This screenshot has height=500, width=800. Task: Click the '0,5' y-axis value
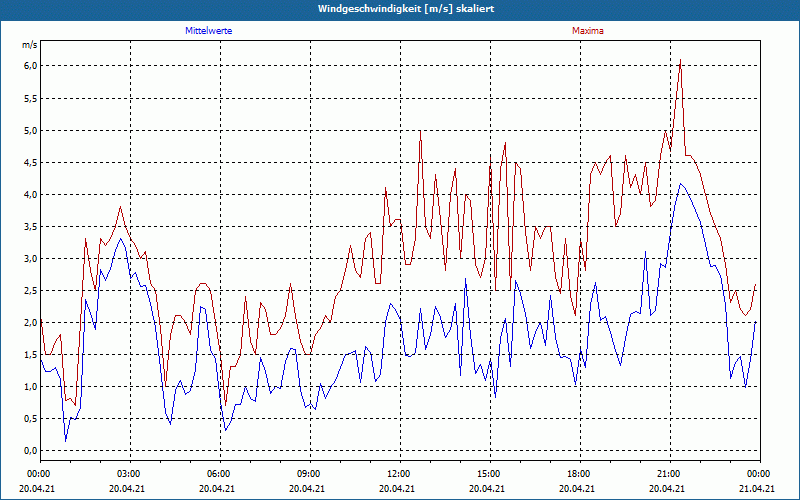30,418
